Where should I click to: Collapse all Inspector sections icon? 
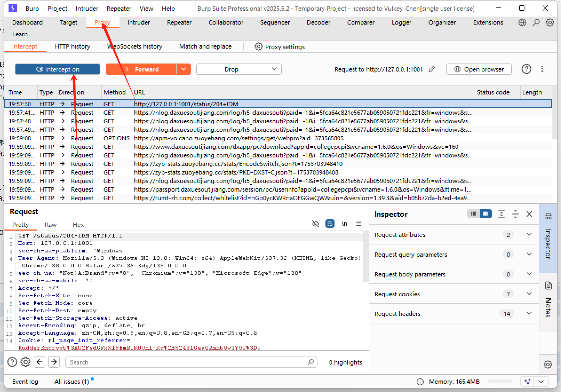[x=515, y=214]
